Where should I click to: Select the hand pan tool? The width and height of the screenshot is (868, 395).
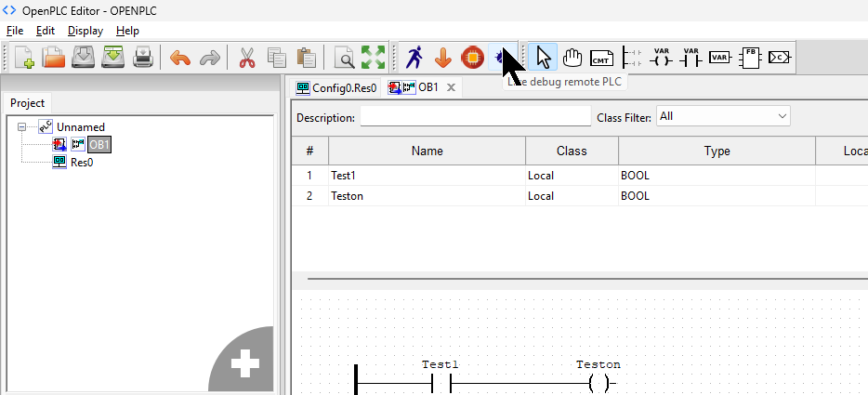pyautogui.click(x=572, y=58)
